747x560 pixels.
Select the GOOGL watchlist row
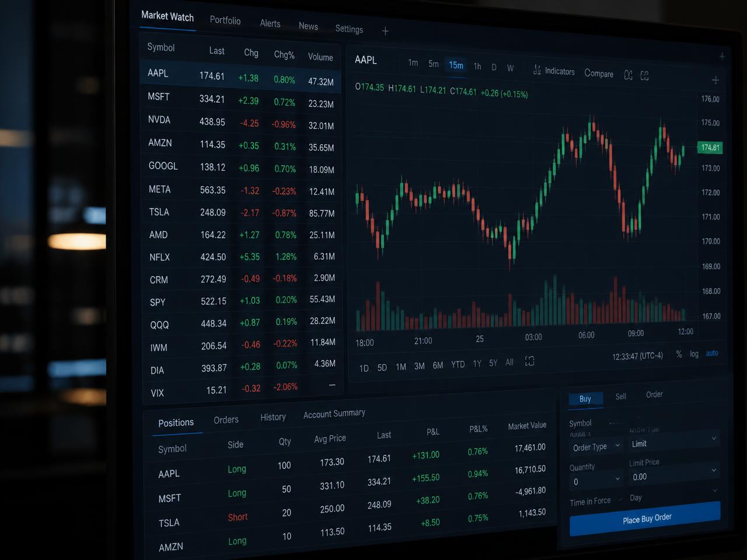pyautogui.click(x=240, y=167)
